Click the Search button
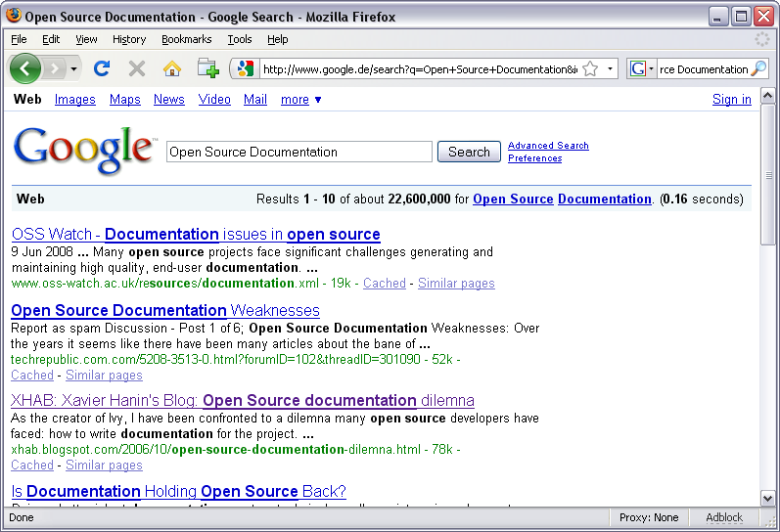 click(469, 152)
